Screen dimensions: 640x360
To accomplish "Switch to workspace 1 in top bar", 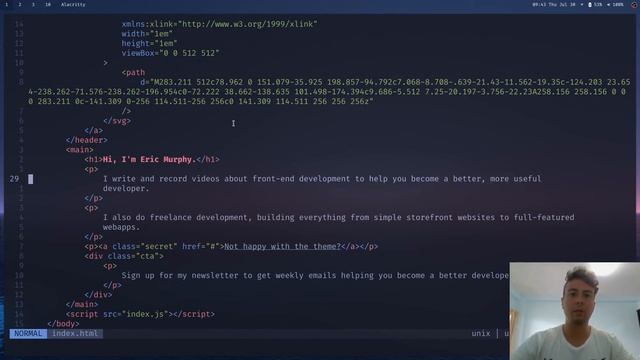I will pyautogui.click(x=7, y=4).
